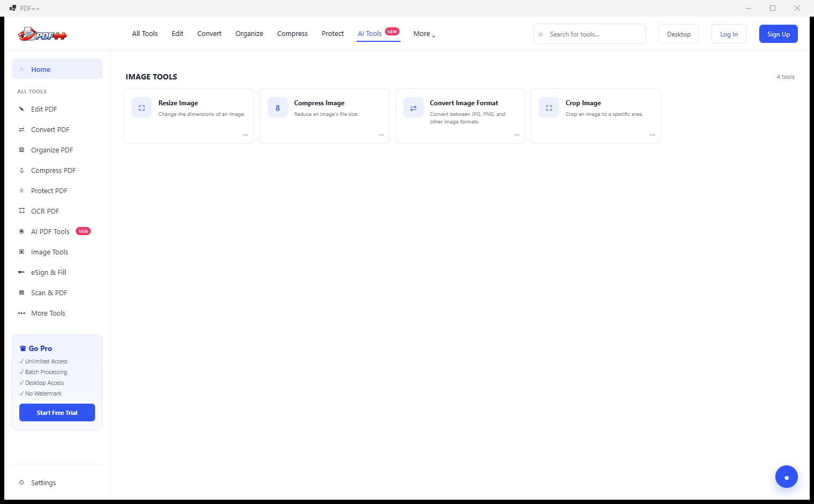Click the OCR PDF sidebar icon

coord(21,211)
